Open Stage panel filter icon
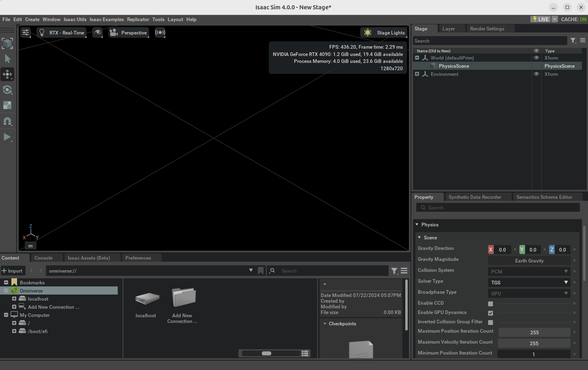This screenshot has width=588, height=370. (573, 41)
